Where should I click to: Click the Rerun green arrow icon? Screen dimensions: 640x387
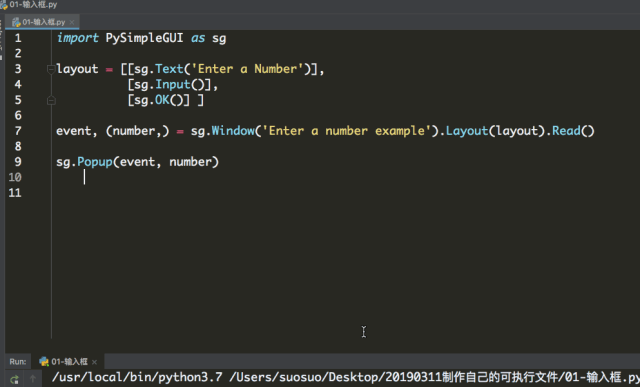[x=14, y=379]
